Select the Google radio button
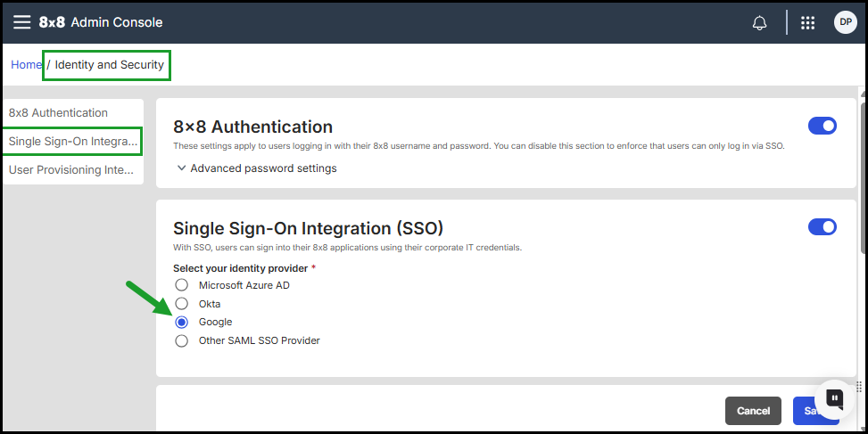 click(182, 323)
